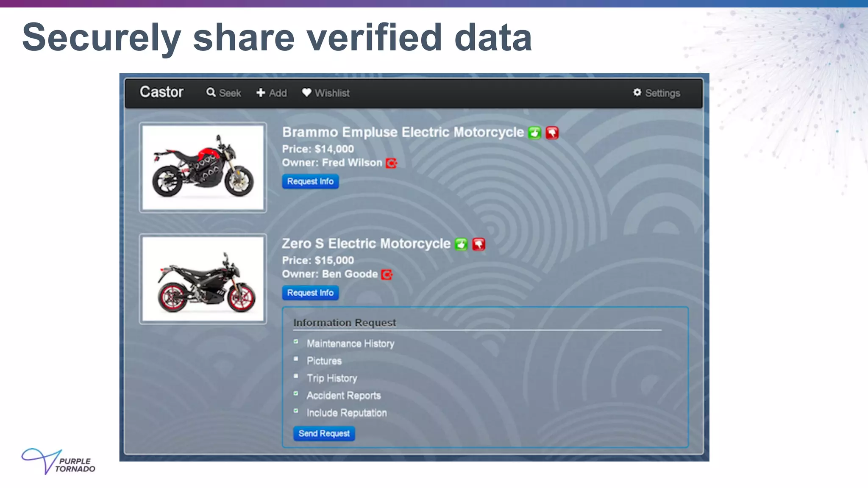Toggle Include Reputation checkbox
The width and height of the screenshot is (868, 488).
pyautogui.click(x=296, y=410)
